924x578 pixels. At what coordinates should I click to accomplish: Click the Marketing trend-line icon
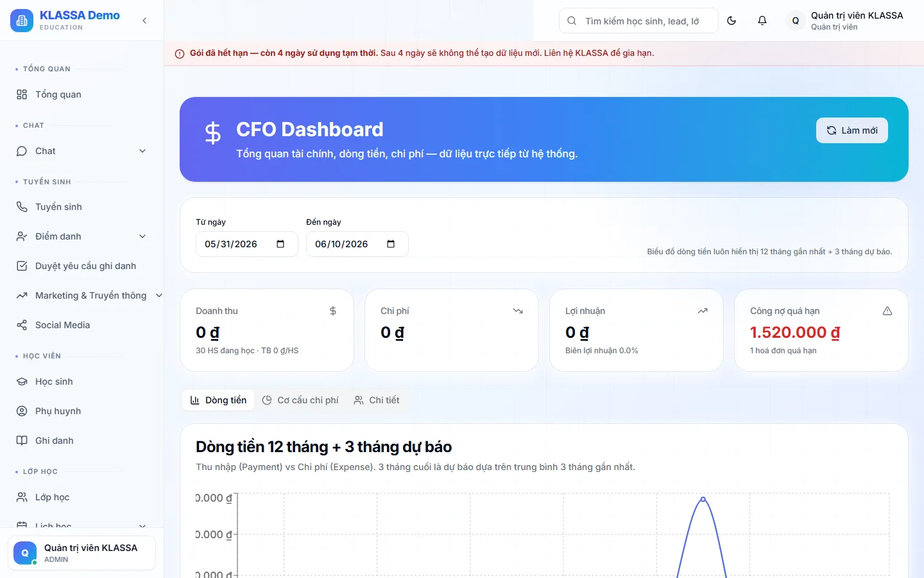(22, 295)
